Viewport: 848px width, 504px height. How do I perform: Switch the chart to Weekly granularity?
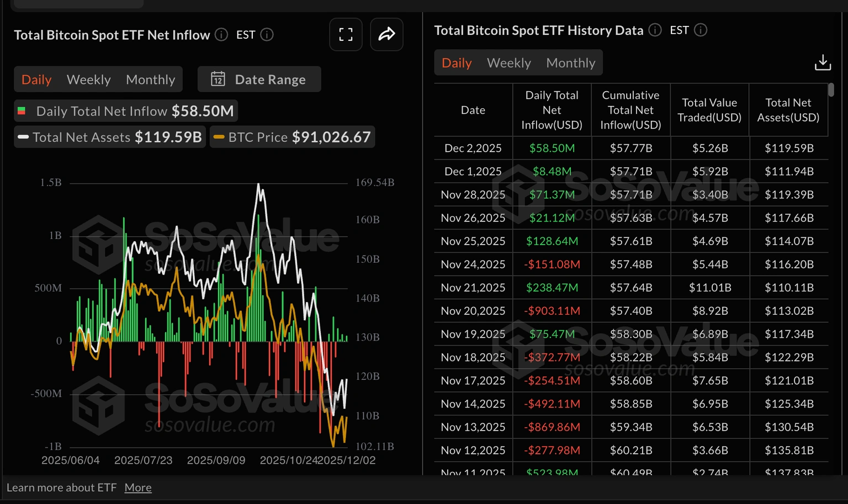click(x=88, y=79)
